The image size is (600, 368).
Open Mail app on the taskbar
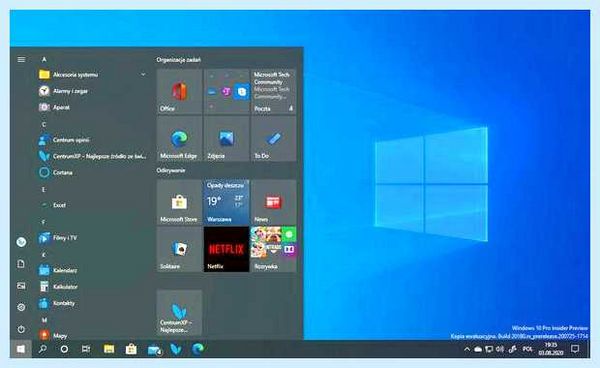coord(154,349)
